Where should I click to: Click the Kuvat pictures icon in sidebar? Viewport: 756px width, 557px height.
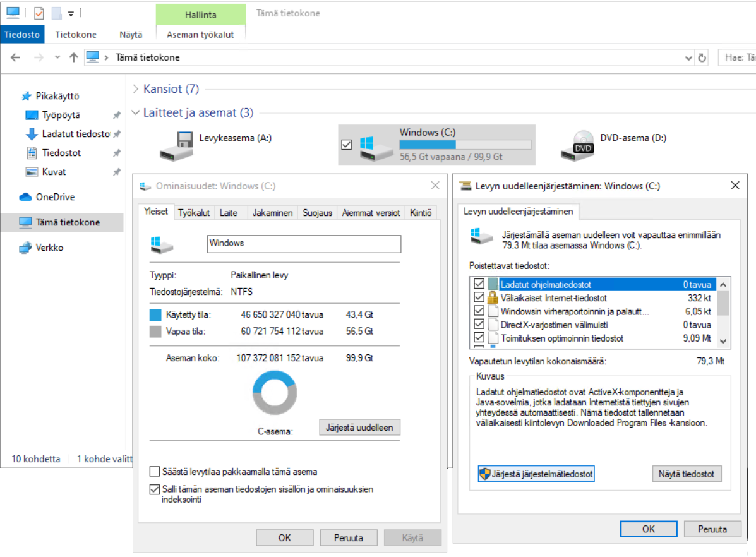[32, 172]
